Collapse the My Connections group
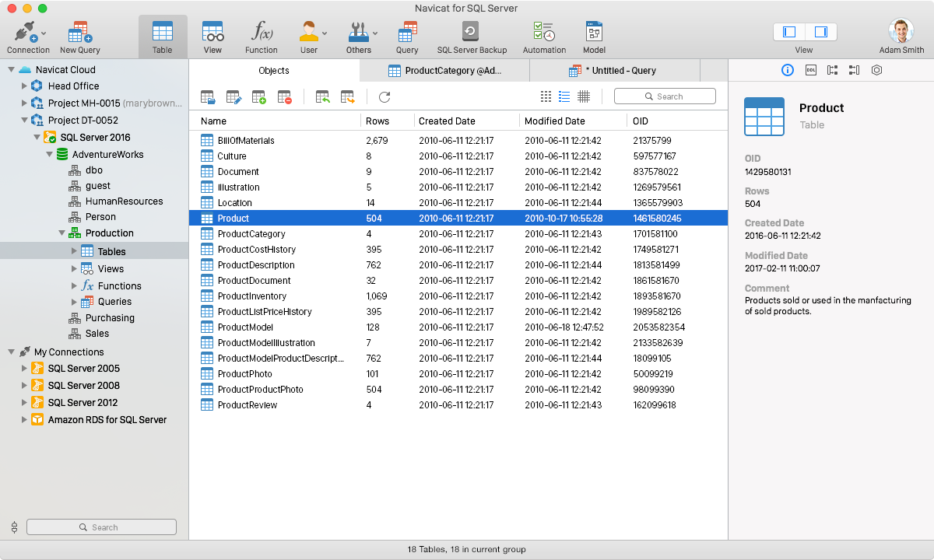Screen dimensions: 934x560 [11, 352]
